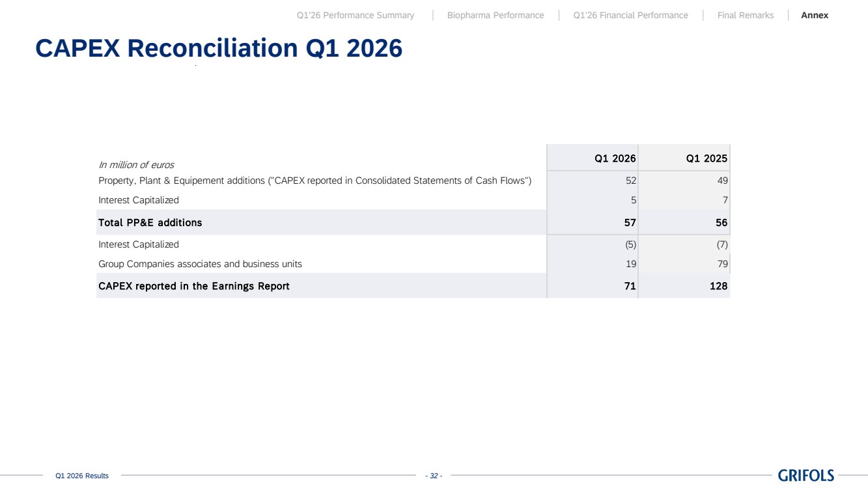Screen dimensions: 868x488
Task: Select the Annex navigation tab
Action: pyautogui.click(x=815, y=15)
